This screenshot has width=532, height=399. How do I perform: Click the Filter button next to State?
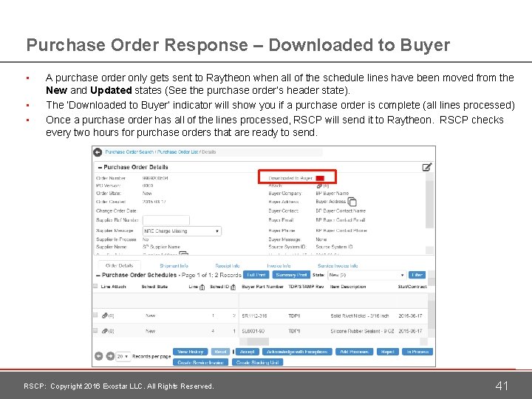417,275
